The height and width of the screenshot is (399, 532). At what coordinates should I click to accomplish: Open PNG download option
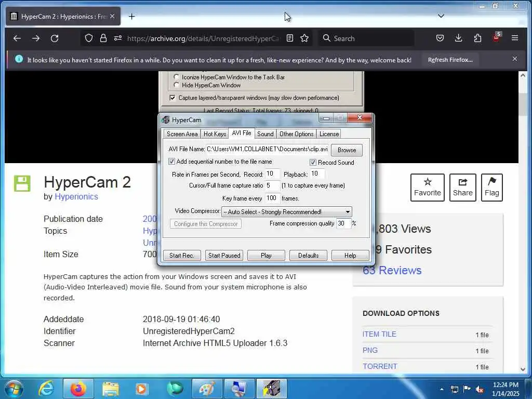(370, 350)
